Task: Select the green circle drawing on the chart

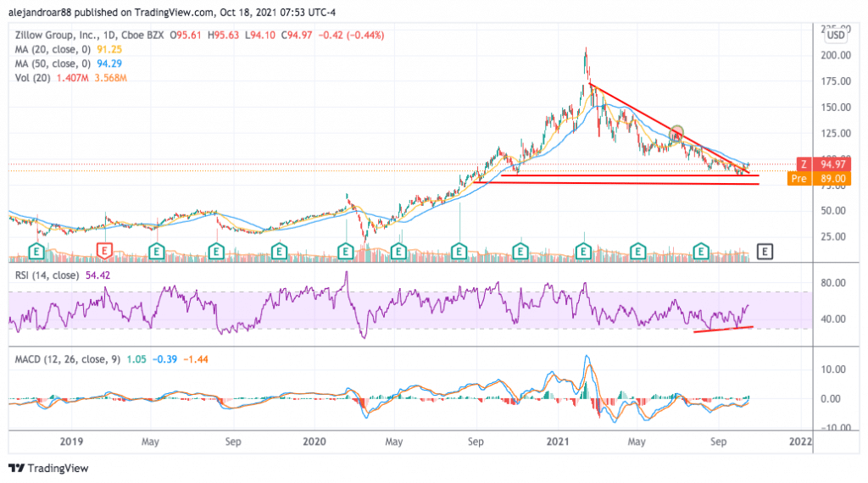Action: click(676, 133)
